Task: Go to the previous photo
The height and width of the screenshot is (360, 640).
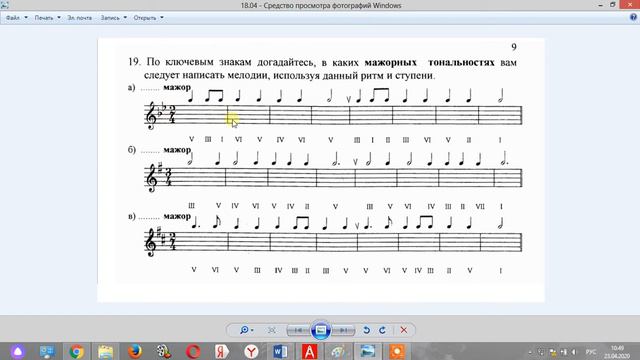Action: pos(298,330)
